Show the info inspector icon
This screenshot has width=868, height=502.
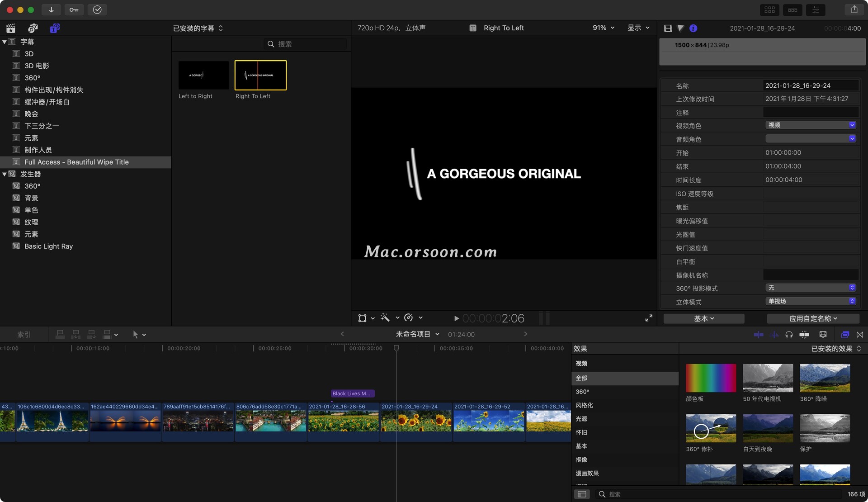(x=693, y=28)
